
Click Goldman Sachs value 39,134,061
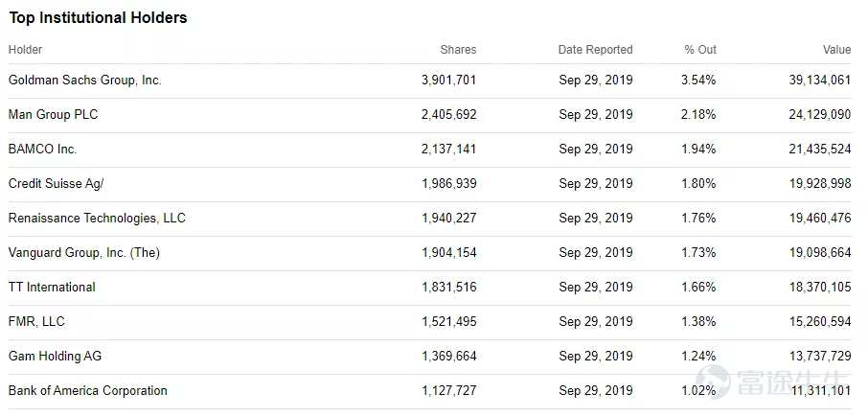[x=814, y=81]
